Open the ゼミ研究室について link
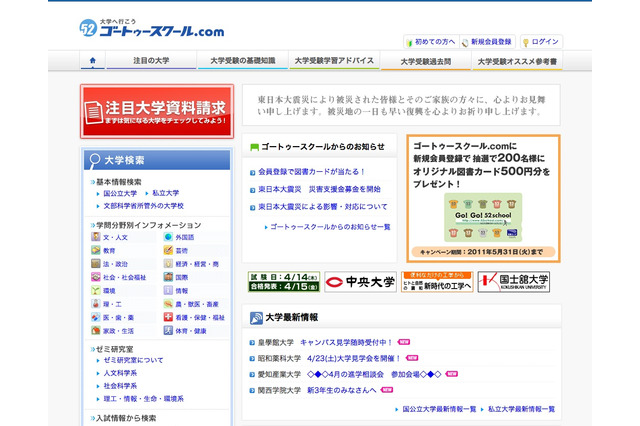The image size is (640, 426). [133, 360]
